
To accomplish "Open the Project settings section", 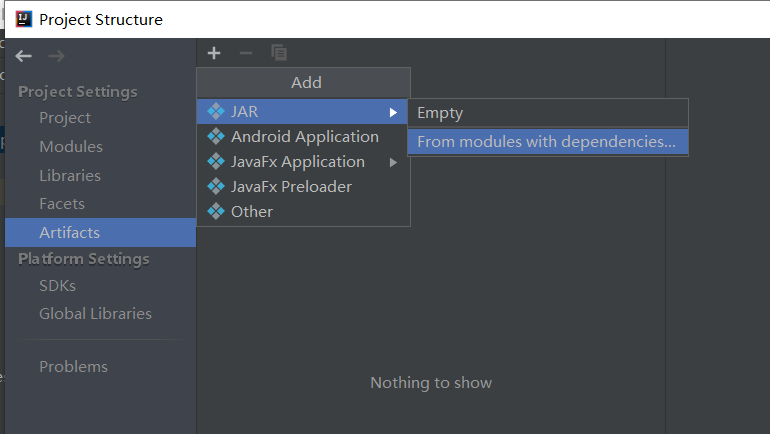I will tap(65, 118).
